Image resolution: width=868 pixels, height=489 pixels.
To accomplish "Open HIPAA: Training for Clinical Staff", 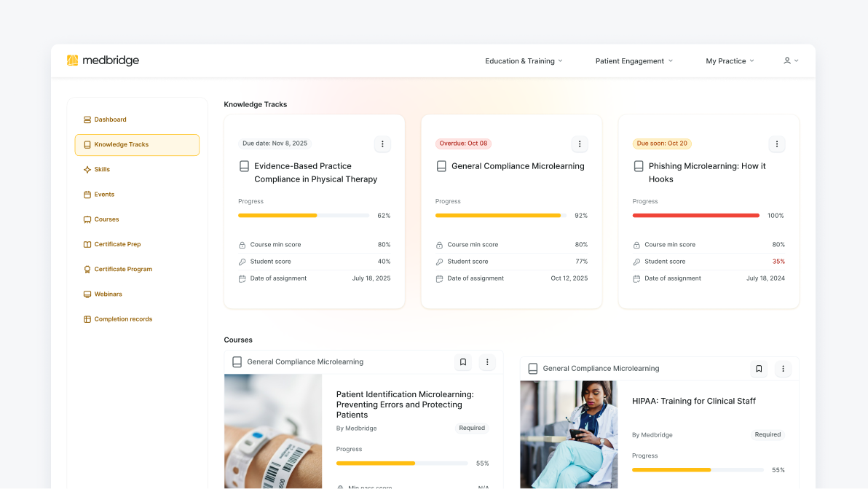I will click(x=694, y=401).
